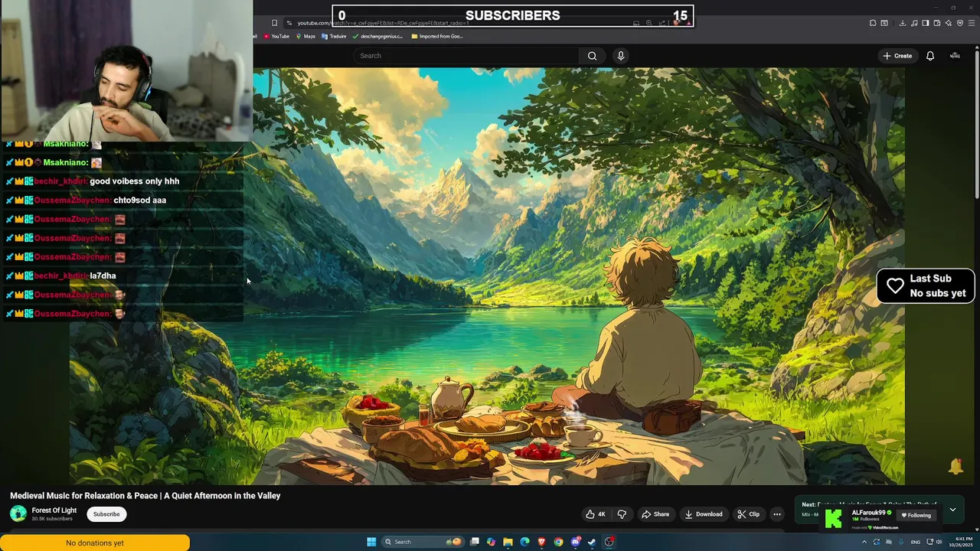Click the Following button on ALFarouk99 overlay
The height and width of the screenshot is (551, 980).
click(x=916, y=515)
